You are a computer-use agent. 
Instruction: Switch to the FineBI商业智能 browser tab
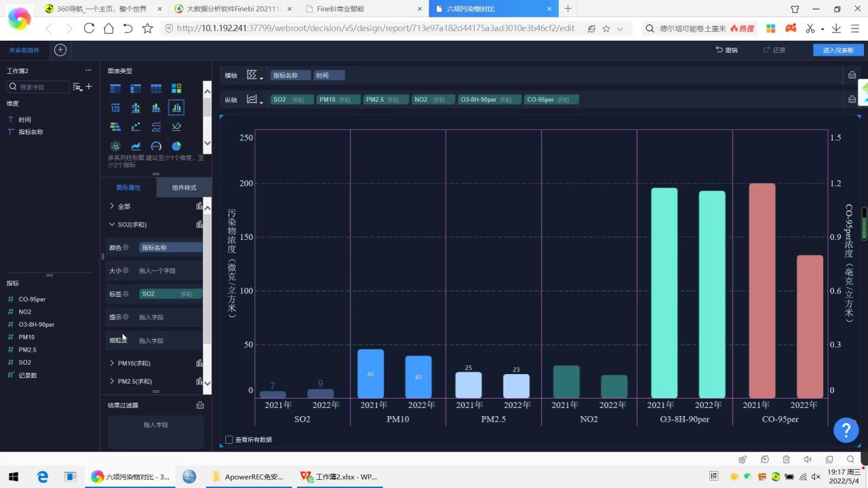362,9
